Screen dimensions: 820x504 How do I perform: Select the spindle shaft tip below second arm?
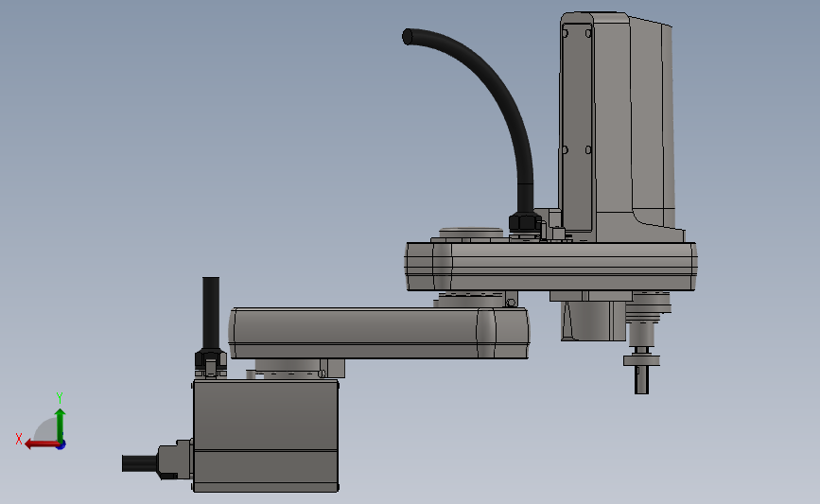[641, 379]
